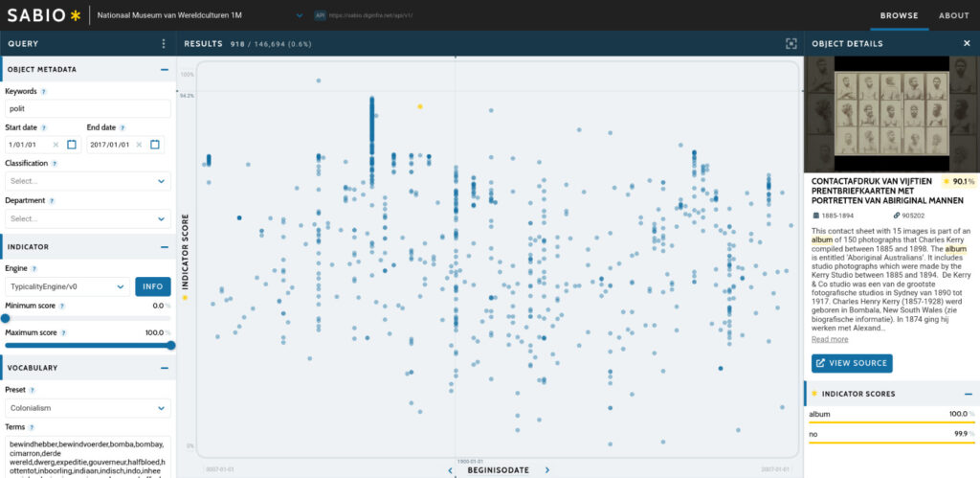Clear the Start date value

pos(56,145)
